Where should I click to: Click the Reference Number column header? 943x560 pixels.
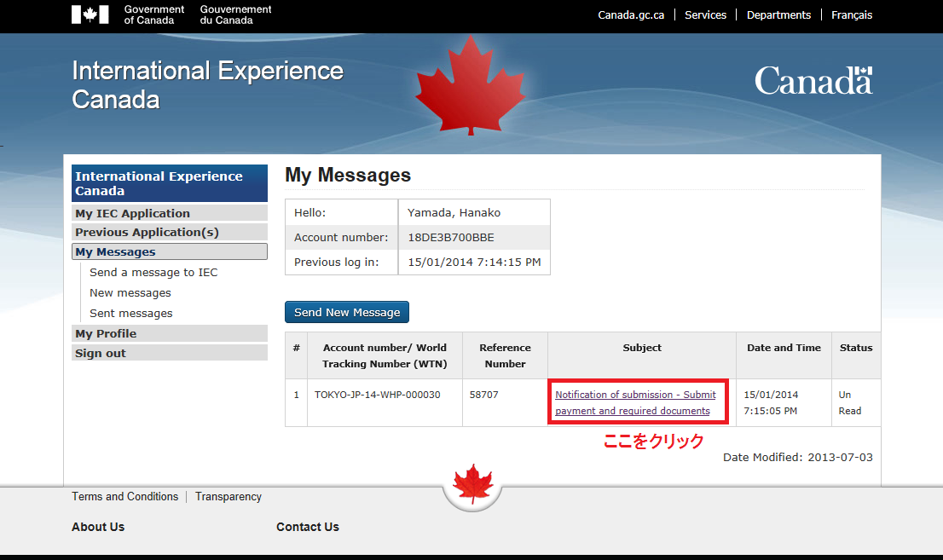tap(505, 355)
